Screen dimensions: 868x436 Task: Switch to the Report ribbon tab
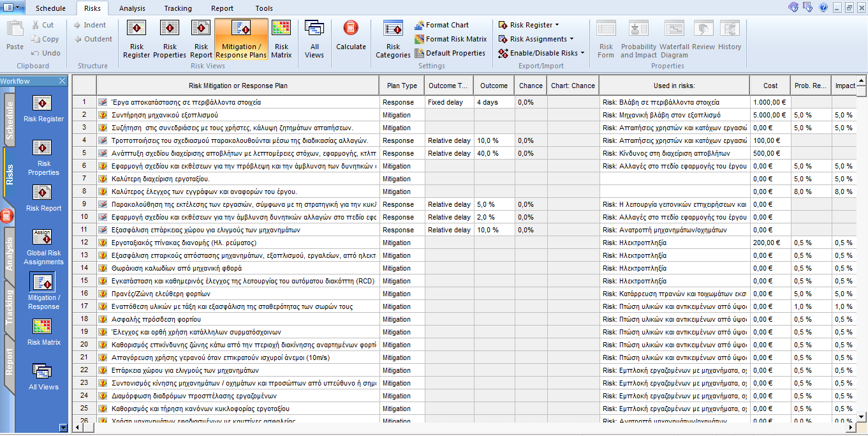(x=223, y=8)
